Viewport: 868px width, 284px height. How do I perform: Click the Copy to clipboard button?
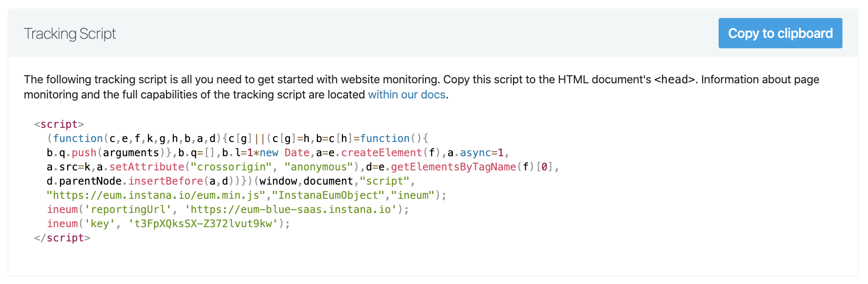click(x=780, y=33)
